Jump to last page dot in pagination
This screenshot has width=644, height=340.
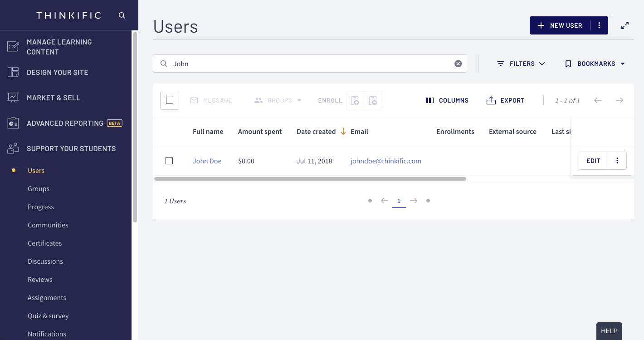[x=428, y=201]
